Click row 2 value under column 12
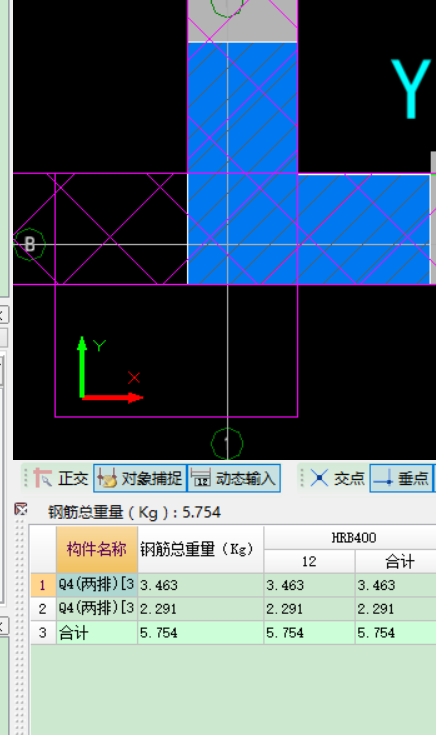 309,609
